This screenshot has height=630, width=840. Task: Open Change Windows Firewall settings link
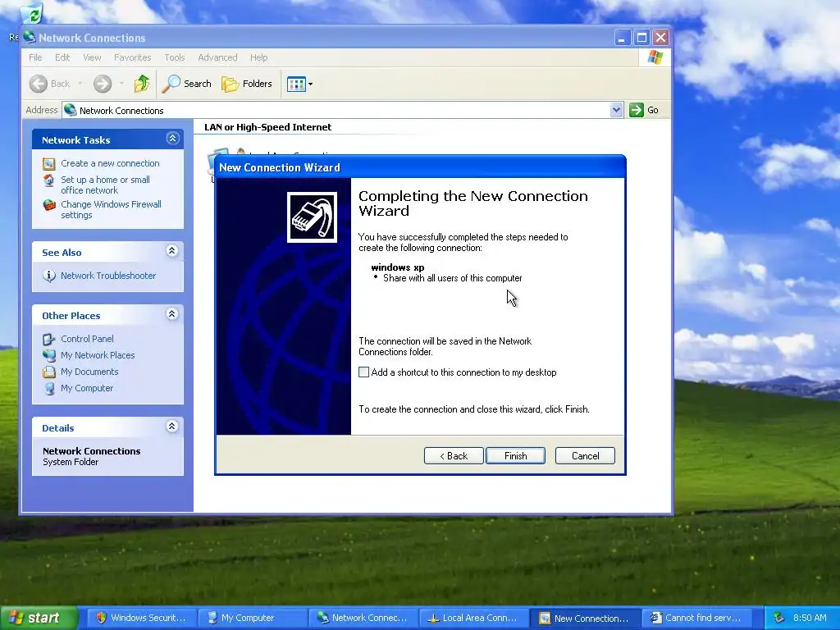pyautogui.click(x=111, y=209)
